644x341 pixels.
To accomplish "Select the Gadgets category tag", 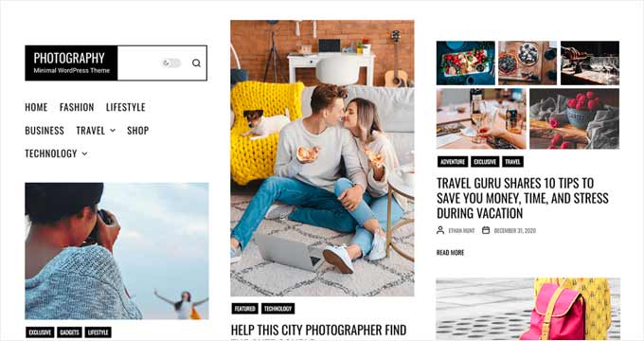I will (x=69, y=332).
